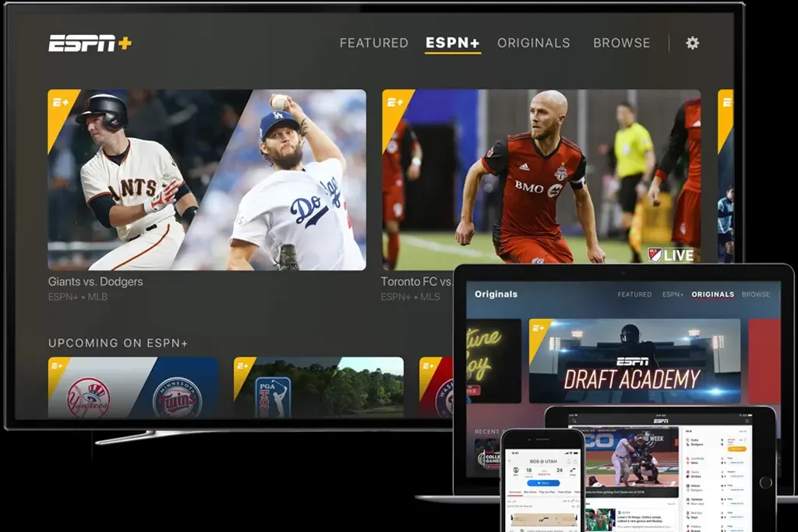
Task: Open the BROWSE tab on the TV
Action: pos(621,43)
